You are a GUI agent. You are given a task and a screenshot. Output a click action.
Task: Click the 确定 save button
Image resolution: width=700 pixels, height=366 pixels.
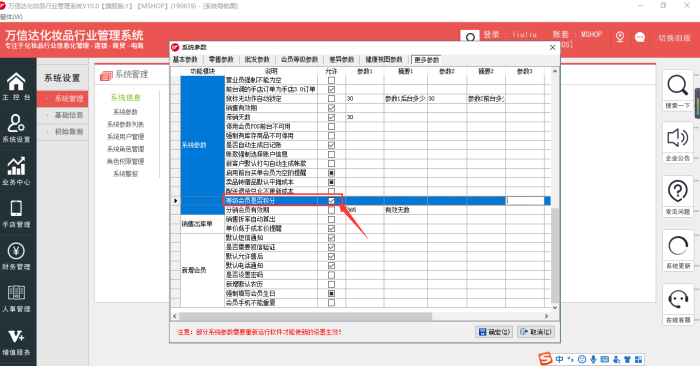click(x=494, y=332)
